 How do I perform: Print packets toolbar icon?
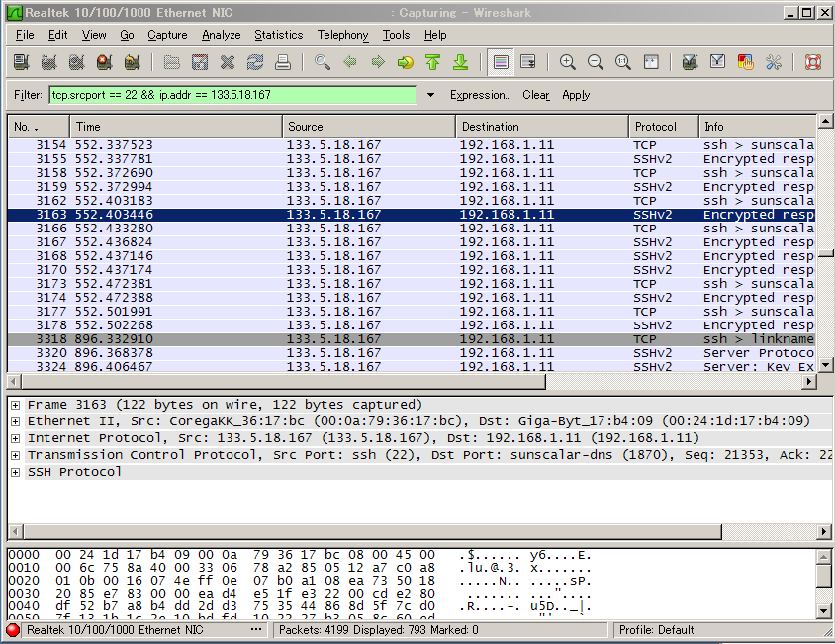(283, 62)
